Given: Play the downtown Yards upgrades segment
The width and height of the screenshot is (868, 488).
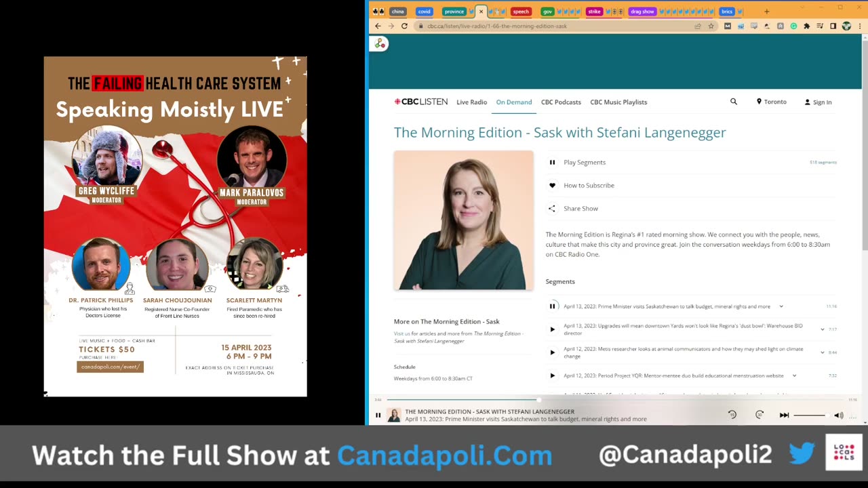Looking at the screenshot, I should pyautogui.click(x=552, y=329).
